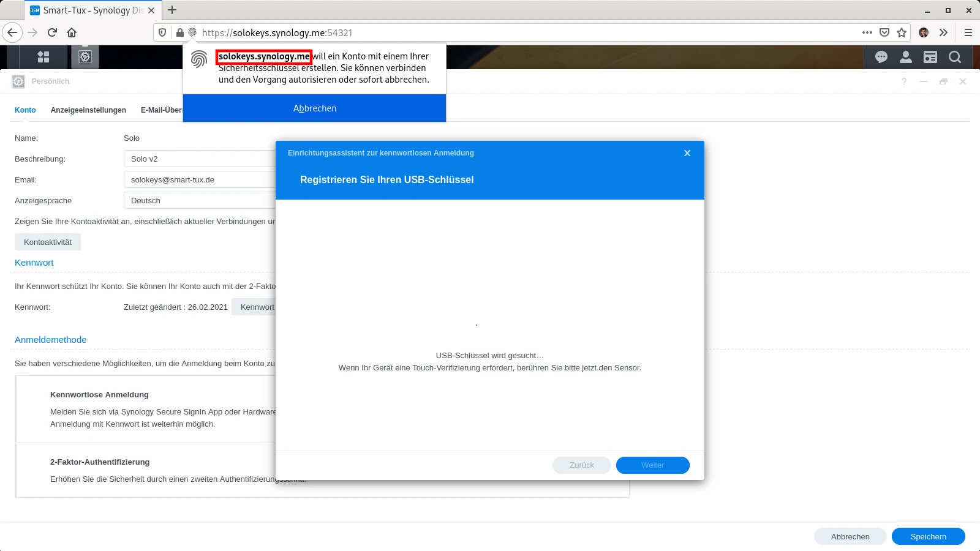Click fingerprint WebAuthn icon in address bar
The height and width of the screenshot is (551, 980).
point(192,32)
